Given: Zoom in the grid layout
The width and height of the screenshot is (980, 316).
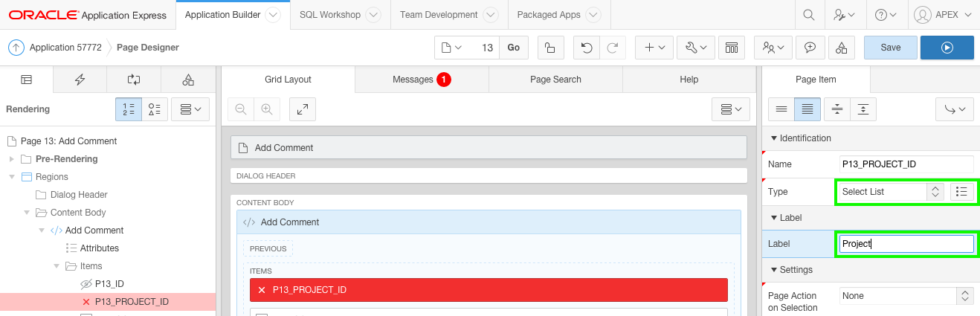Looking at the screenshot, I should [x=266, y=109].
